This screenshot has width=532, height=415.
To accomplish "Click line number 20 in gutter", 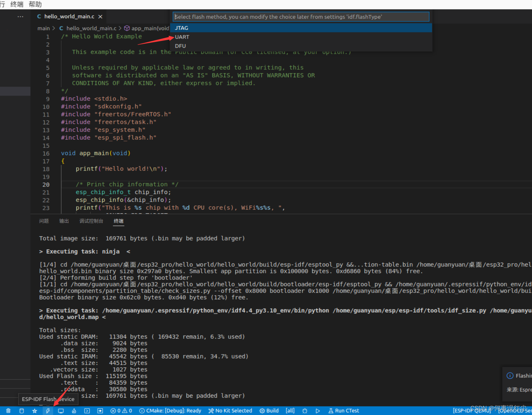I will tap(46, 185).
